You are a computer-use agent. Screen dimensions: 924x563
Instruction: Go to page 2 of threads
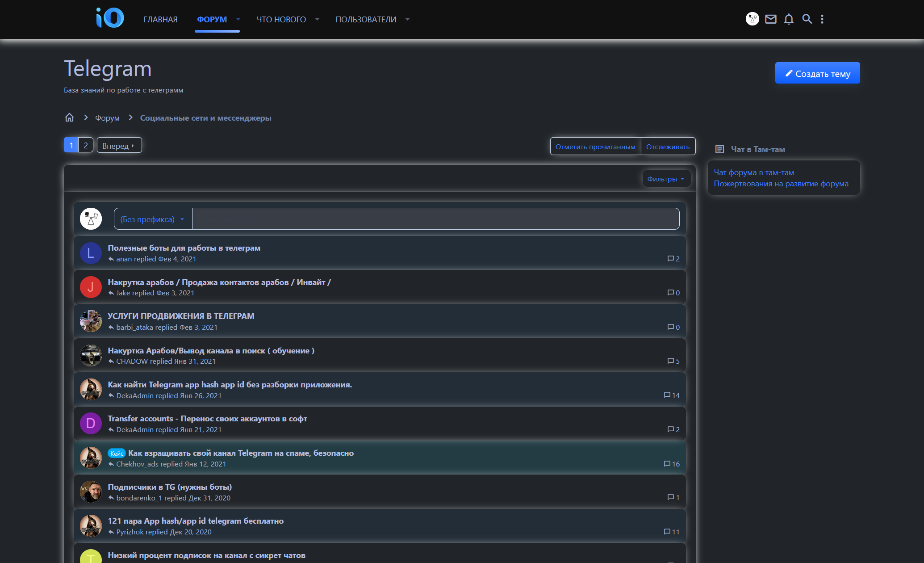[x=86, y=145]
